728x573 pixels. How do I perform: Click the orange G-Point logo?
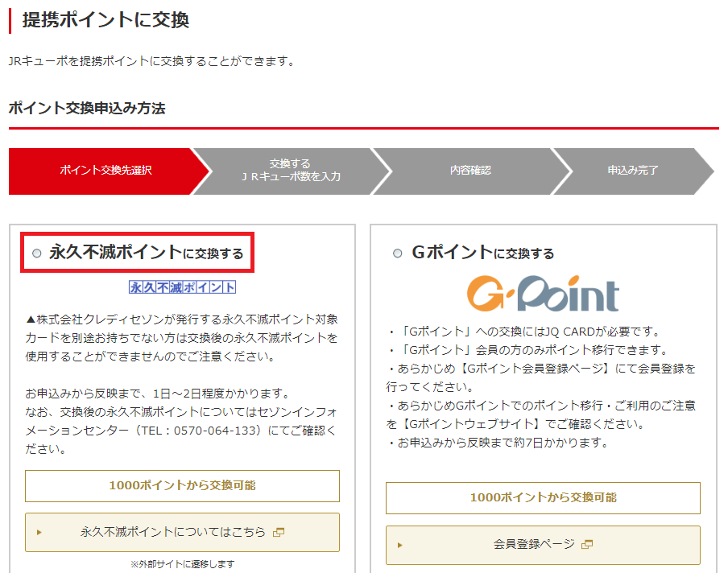pos(543,295)
